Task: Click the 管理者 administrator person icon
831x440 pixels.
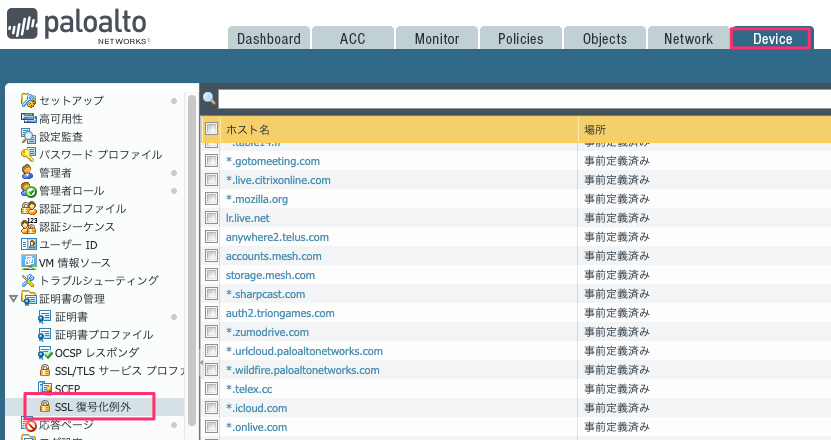Action: (x=28, y=172)
